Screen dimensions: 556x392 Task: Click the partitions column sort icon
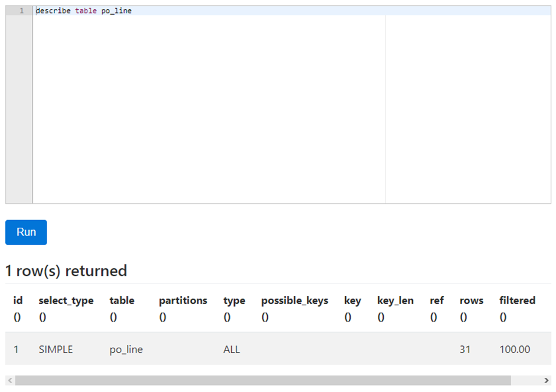click(162, 317)
